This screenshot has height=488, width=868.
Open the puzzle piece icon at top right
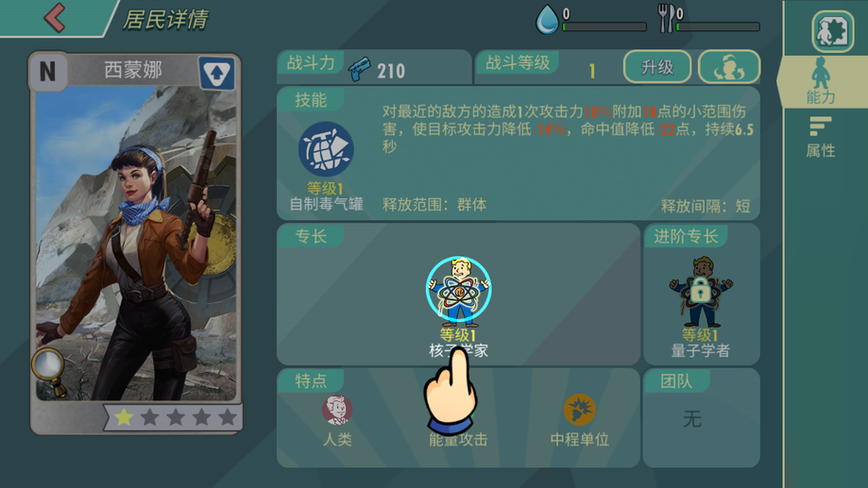[x=832, y=31]
